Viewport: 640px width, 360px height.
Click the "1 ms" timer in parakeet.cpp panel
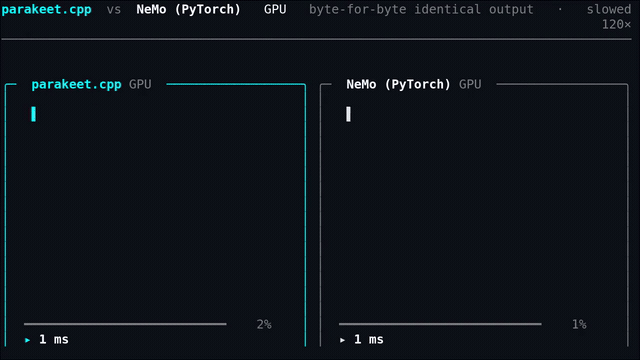tap(54, 340)
